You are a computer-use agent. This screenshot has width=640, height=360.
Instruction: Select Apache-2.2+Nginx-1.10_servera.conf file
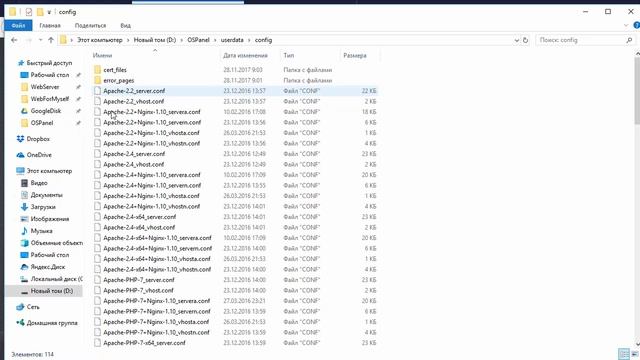(152, 112)
